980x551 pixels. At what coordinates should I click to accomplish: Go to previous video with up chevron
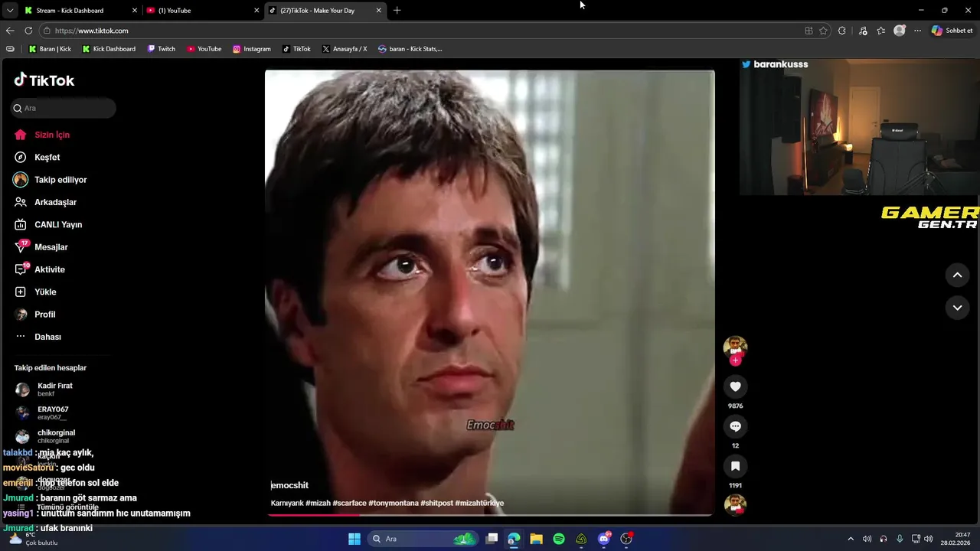(957, 275)
